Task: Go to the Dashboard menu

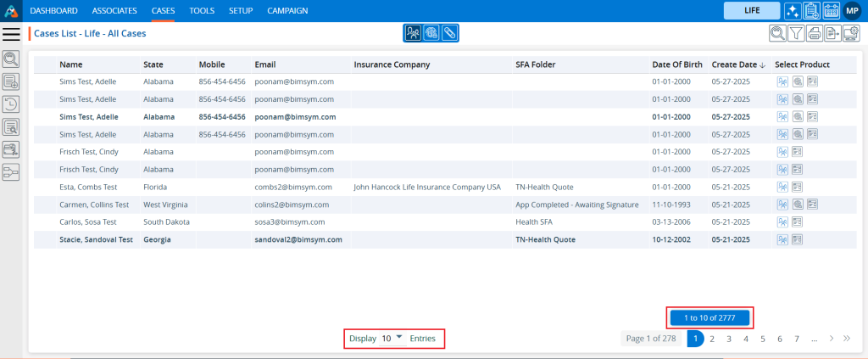Action: pos(53,11)
